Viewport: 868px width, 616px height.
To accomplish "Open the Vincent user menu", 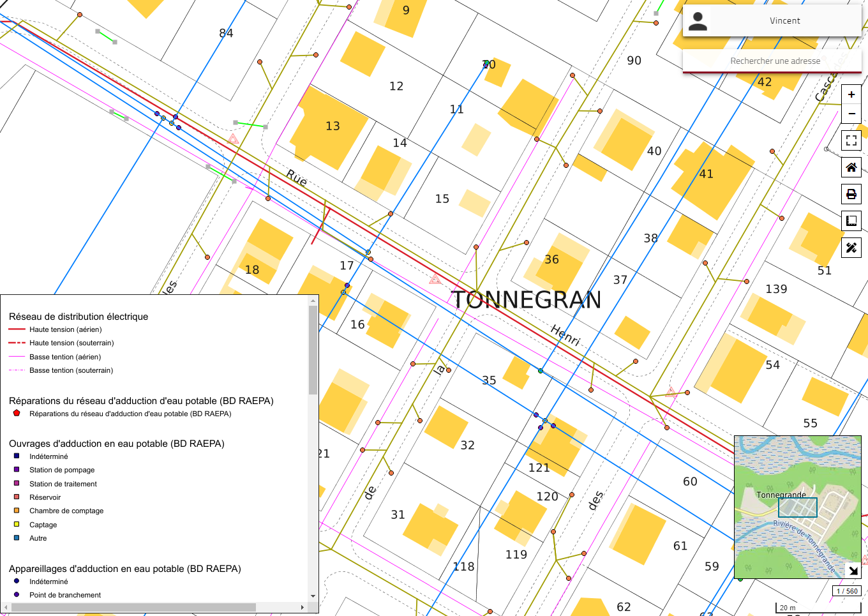I will (784, 21).
